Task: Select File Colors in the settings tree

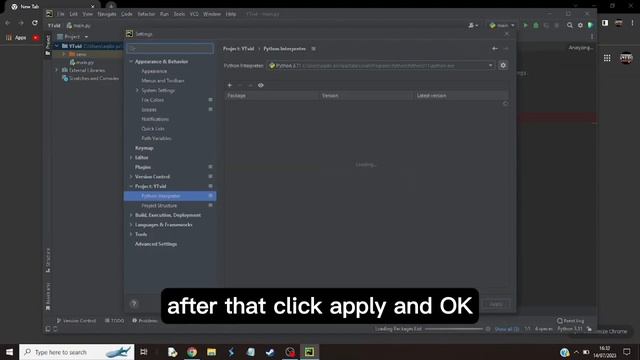Action: click(x=153, y=100)
